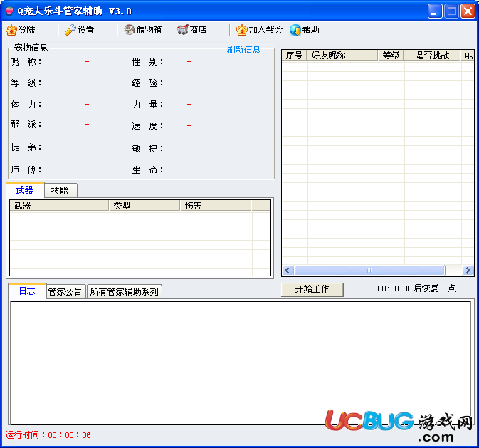Sort by 好友昵称 column header
479x448 pixels.
342,56
